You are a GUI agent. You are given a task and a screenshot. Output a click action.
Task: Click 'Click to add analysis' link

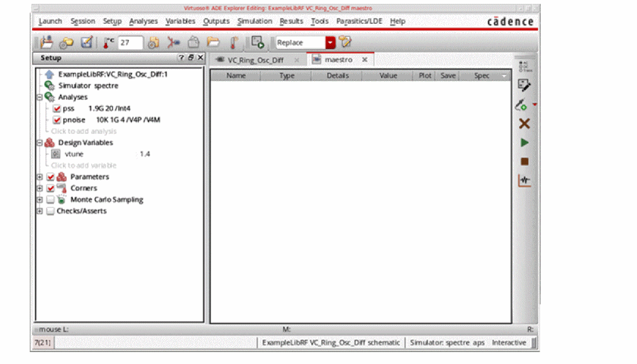click(x=84, y=131)
